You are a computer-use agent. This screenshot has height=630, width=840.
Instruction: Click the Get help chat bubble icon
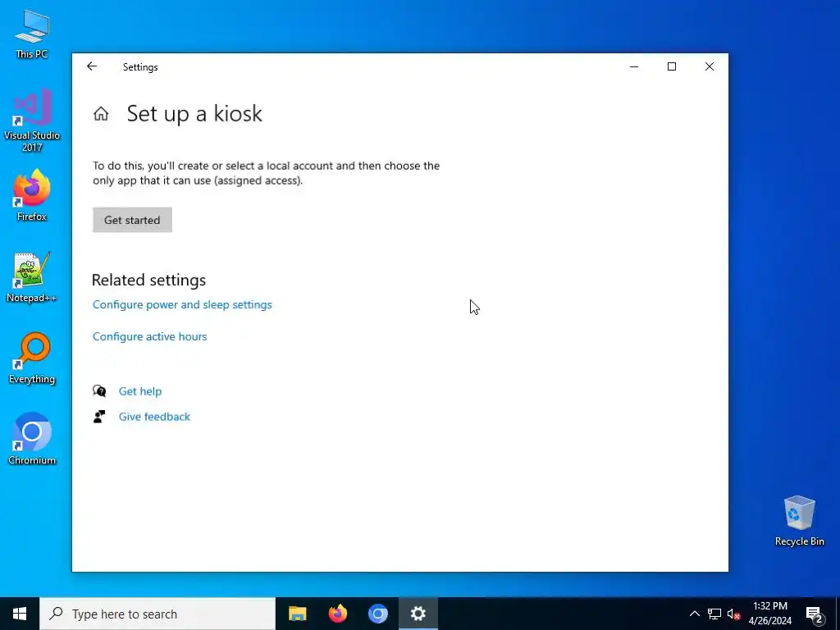pyautogui.click(x=99, y=390)
